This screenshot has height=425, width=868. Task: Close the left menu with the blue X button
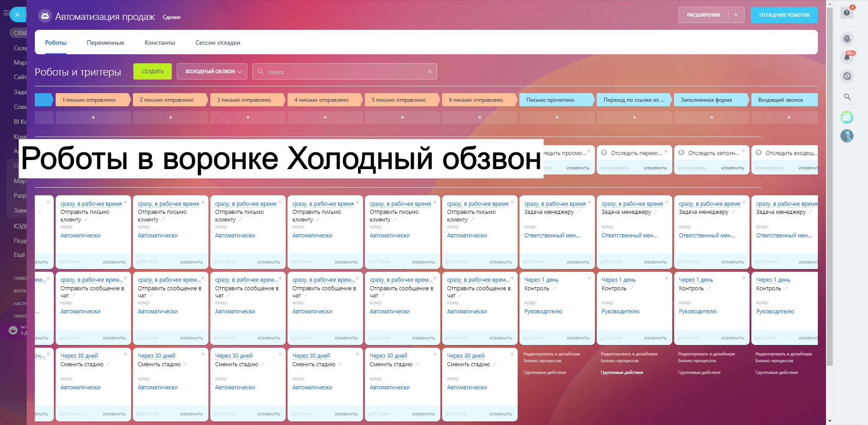coord(17,14)
